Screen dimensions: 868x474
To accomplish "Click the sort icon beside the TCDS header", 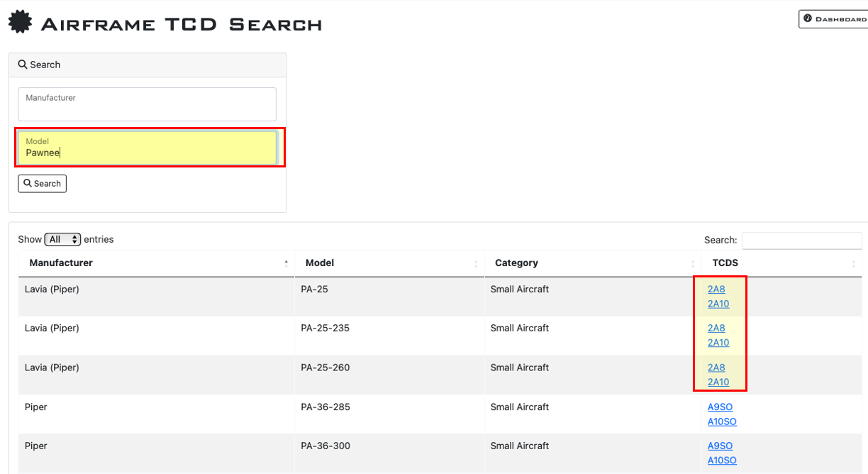I will pyautogui.click(x=855, y=263).
